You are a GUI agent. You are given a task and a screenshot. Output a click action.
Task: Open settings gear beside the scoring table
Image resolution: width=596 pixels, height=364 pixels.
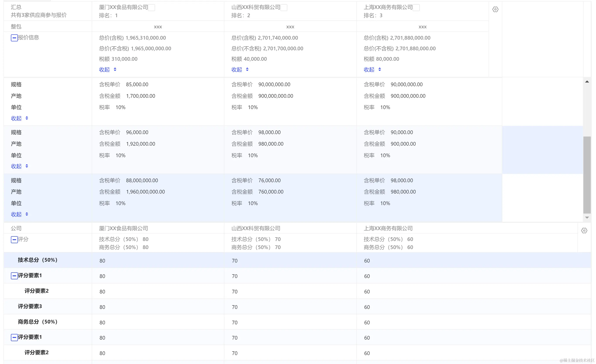(x=584, y=230)
